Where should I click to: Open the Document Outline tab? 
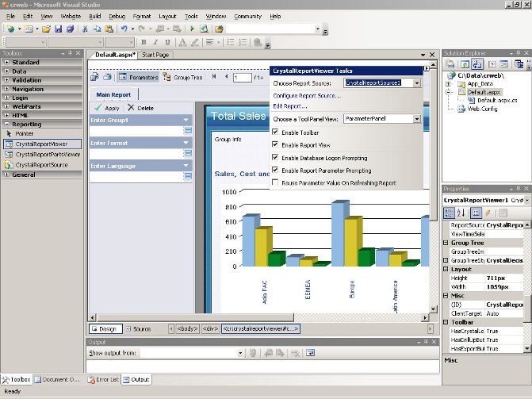(x=58, y=380)
